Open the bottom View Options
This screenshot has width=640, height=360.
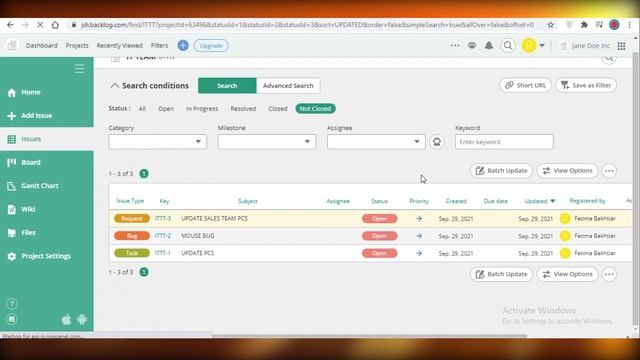(x=567, y=274)
